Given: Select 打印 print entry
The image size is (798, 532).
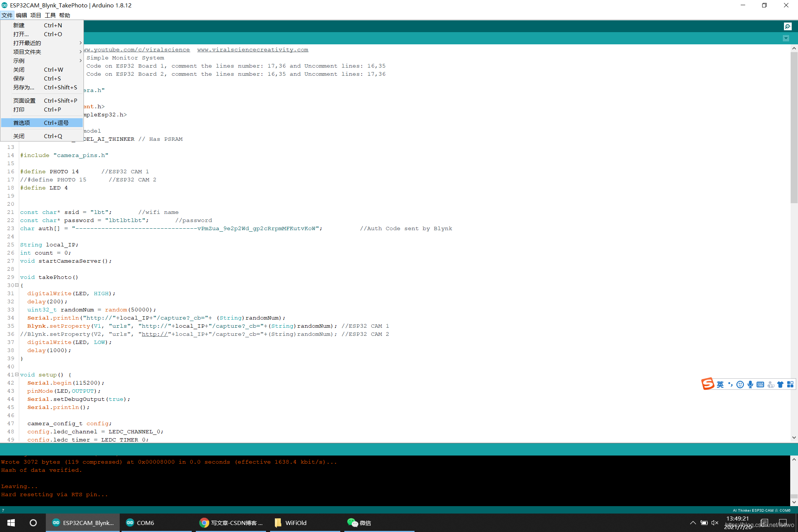Looking at the screenshot, I should pyautogui.click(x=42, y=109).
